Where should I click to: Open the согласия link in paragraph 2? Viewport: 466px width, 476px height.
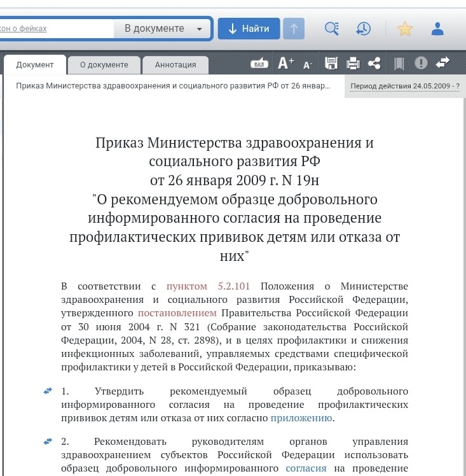pyautogui.click(x=306, y=468)
